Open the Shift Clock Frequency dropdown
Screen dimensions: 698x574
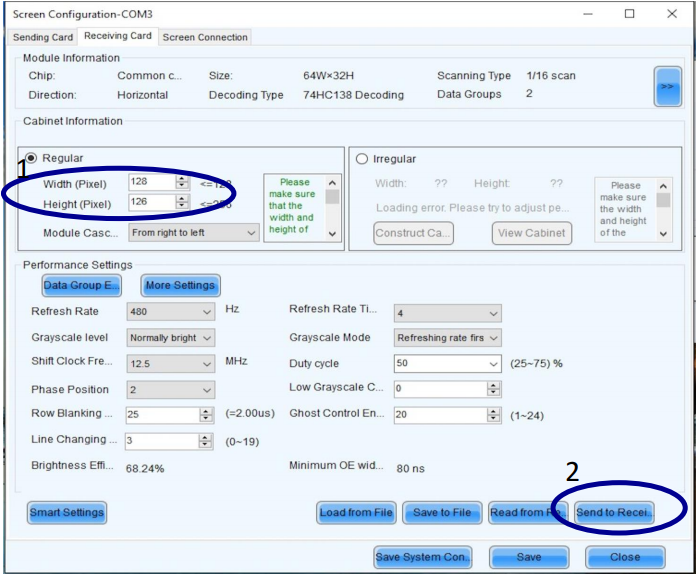click(170, 364)
